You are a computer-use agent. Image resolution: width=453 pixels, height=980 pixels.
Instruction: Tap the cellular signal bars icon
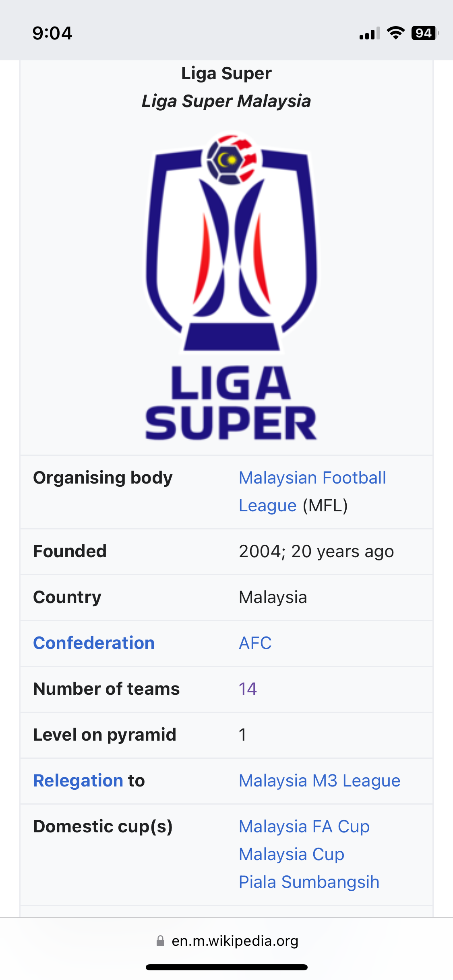coord(370,34)
